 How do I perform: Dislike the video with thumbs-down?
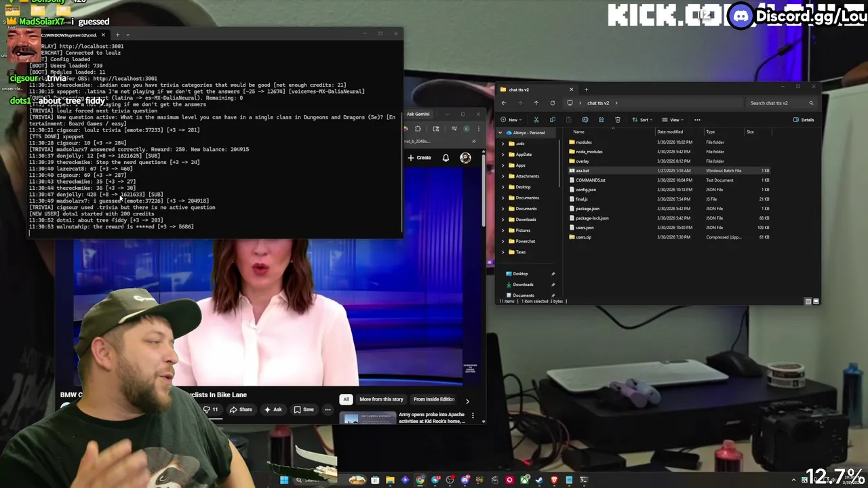210,409
